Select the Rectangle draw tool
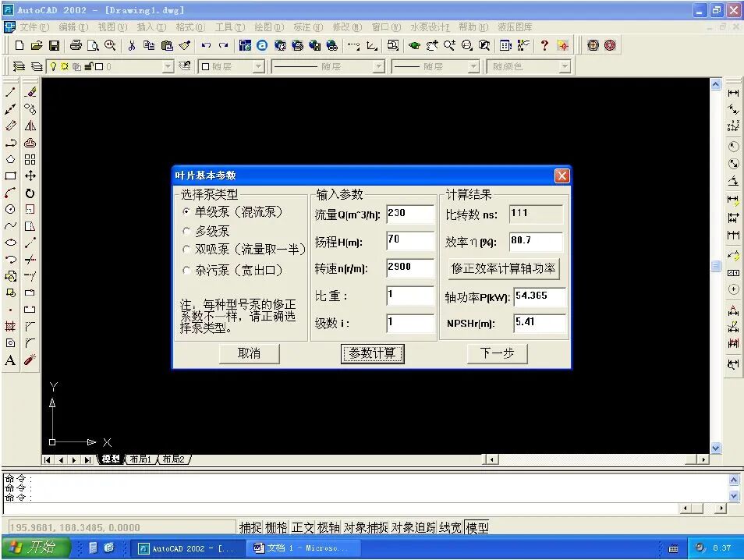 (10, 176)
